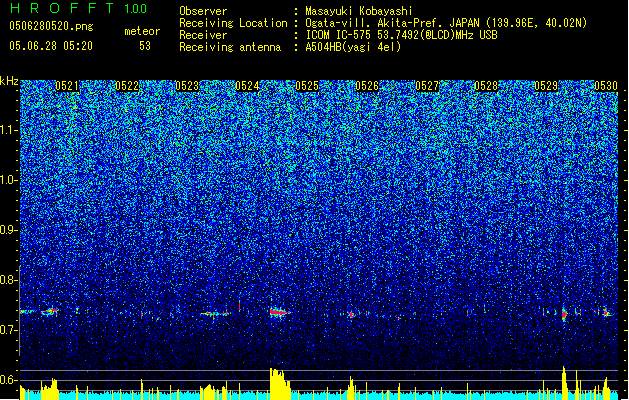Click the strong meteor echo near 0524
The height and width of the screenshot is (400, 629).
[279, 311]
